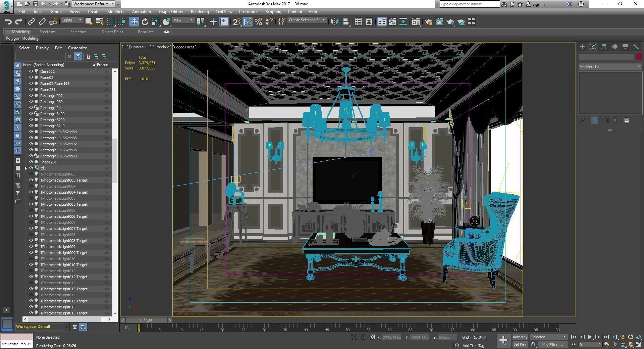Activate Select and Rotate tool
This screenshot has height=349, width=644.
pyautogui.click(x=145, y=22)
